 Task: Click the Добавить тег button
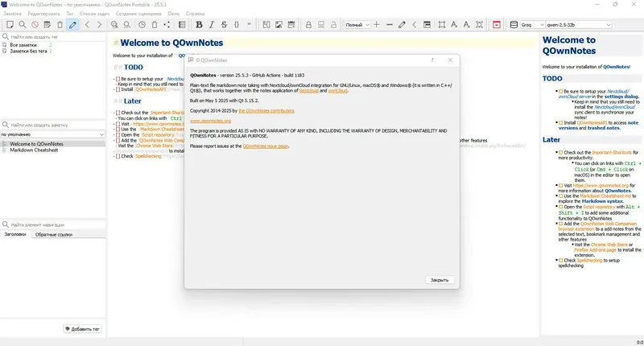[x=83, y=329]
